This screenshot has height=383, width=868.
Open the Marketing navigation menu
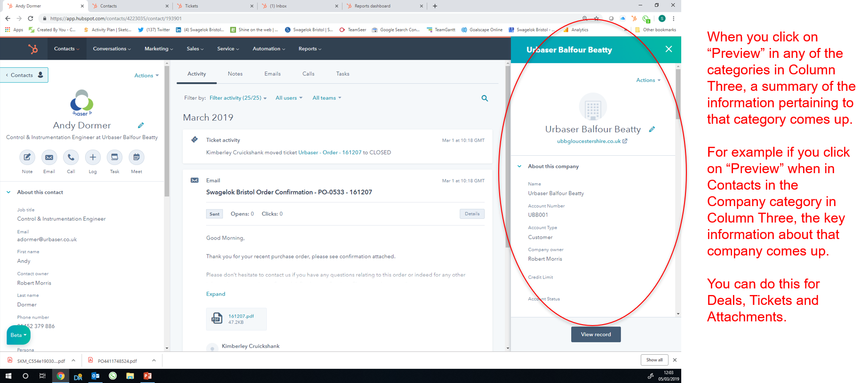159,49
